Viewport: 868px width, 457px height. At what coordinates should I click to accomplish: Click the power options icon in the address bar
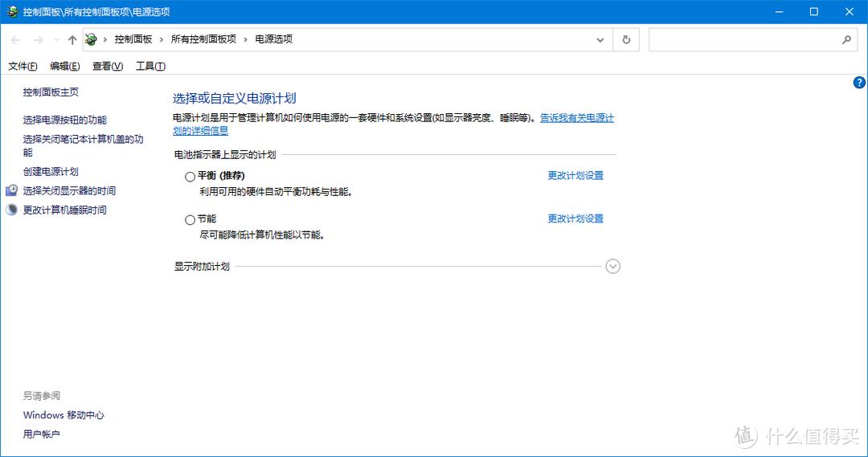tap(91, 39)
